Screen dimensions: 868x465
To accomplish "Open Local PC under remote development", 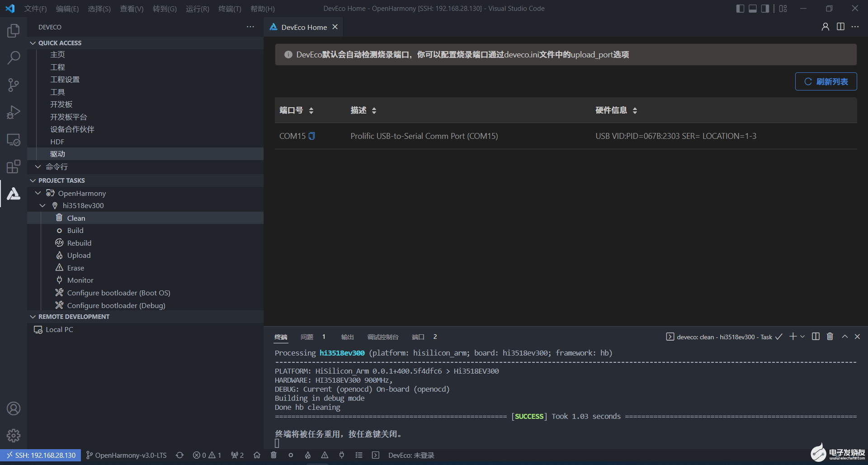I will point(59,329).
